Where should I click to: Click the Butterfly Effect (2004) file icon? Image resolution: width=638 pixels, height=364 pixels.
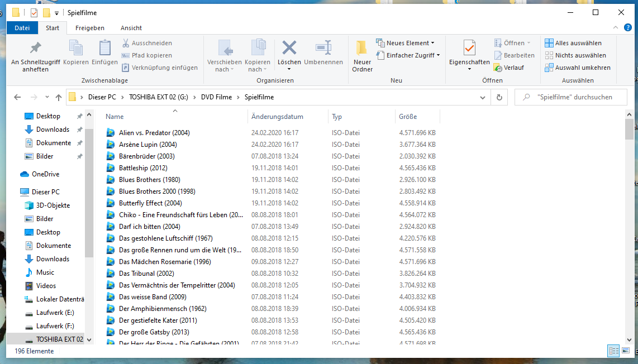[x=110, y=203]
